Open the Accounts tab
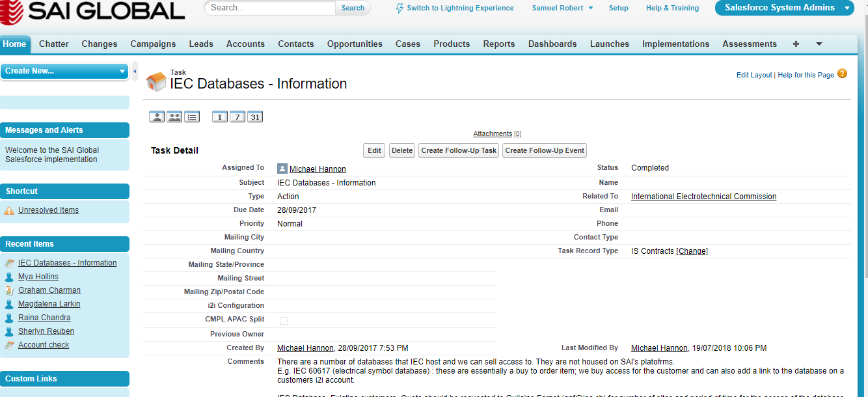The image size is (868, 397). 245,44
